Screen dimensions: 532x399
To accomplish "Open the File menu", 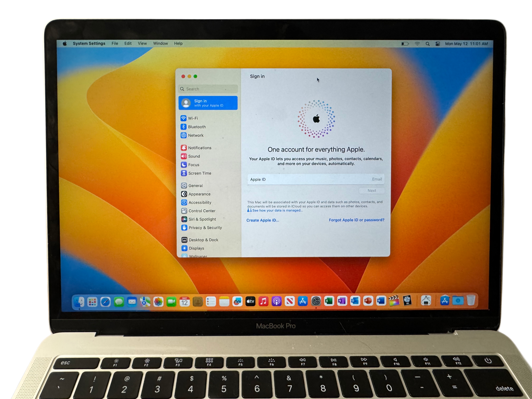I will click(x=115, y=43).
